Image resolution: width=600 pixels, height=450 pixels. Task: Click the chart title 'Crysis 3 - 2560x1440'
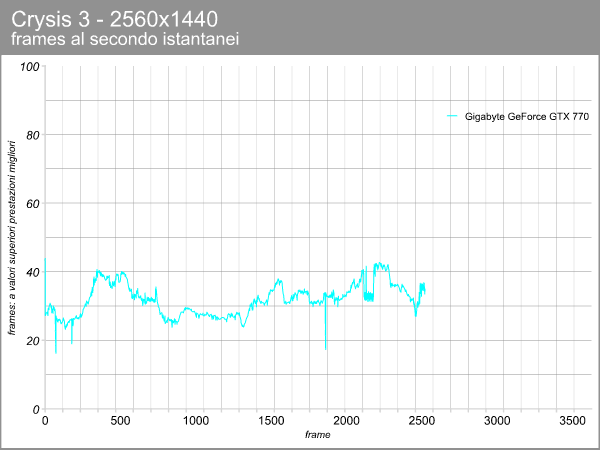[x=114, y=19]
